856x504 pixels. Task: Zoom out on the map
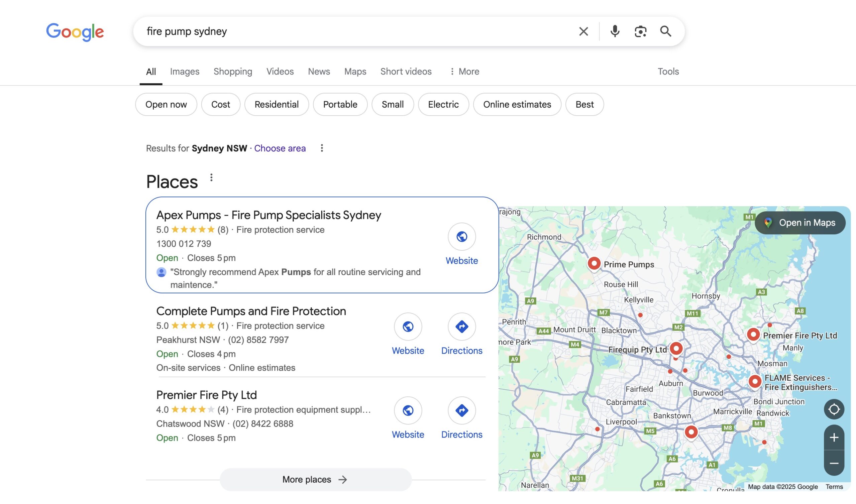tap(834, 463)
